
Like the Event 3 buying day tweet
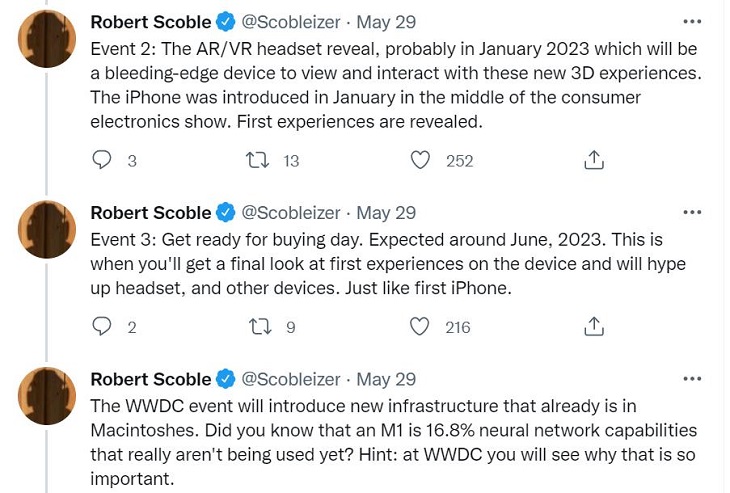click(x=421, y=326)
